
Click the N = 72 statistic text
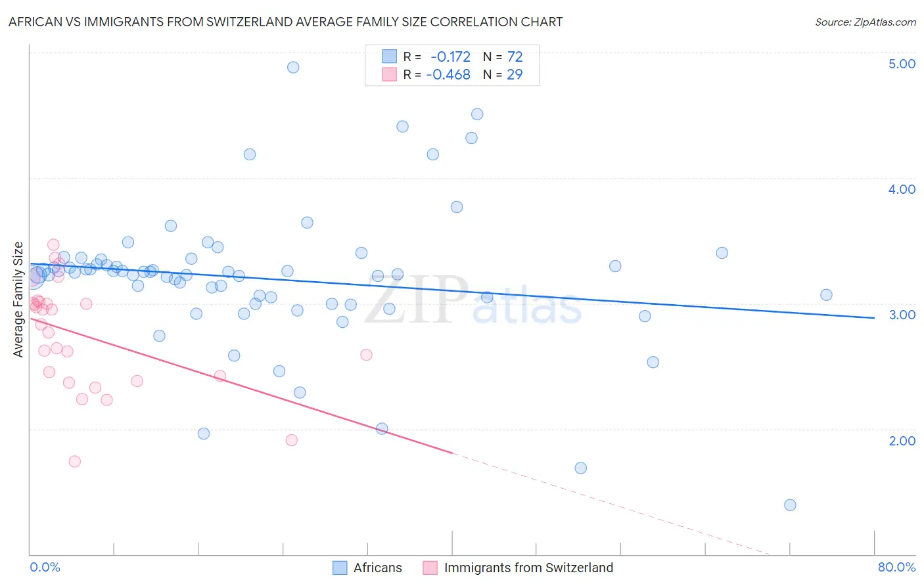tap(503, 56)
